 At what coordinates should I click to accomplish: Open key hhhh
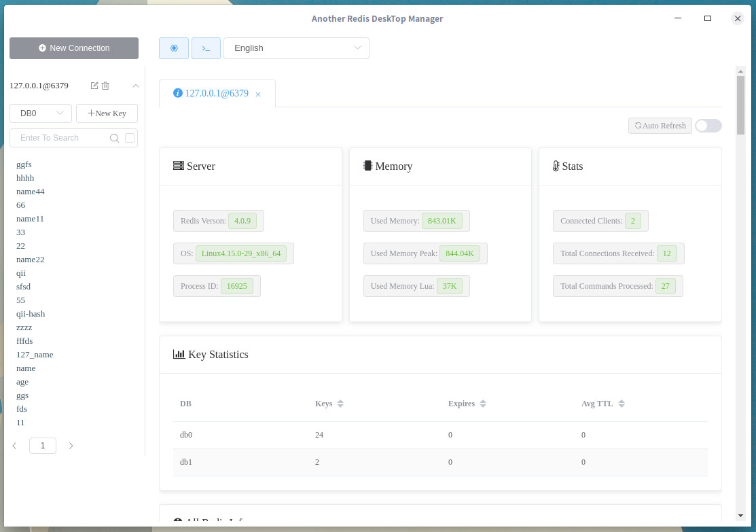pyautogui.click(x=25, y=178)
